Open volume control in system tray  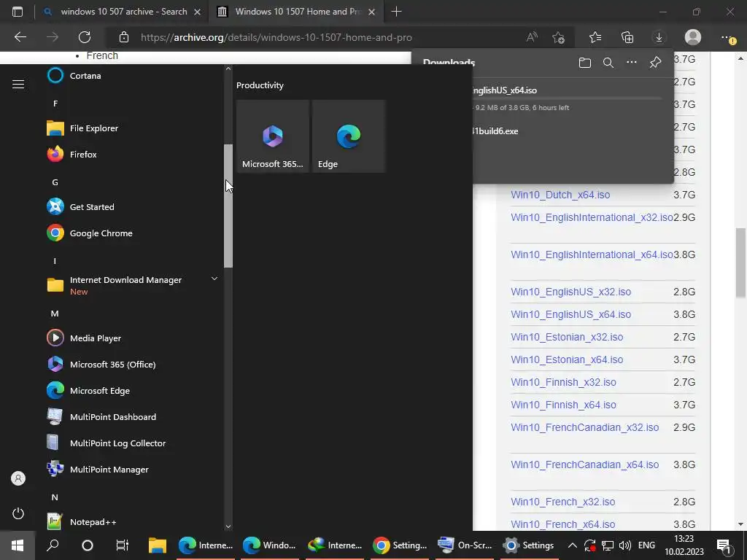tap(624, 545)
